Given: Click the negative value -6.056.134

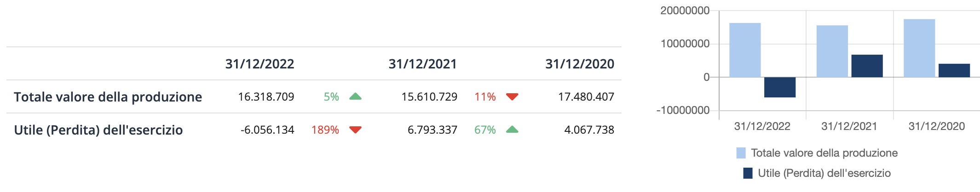Looking at the screenshot, I should tap(267, 130).
